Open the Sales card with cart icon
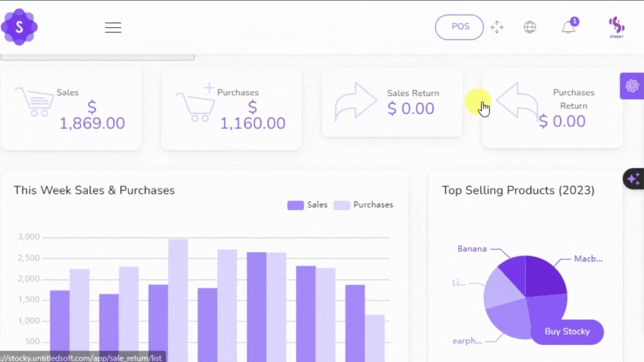Viewport: 644px width, 362px height. pos(70,109)
